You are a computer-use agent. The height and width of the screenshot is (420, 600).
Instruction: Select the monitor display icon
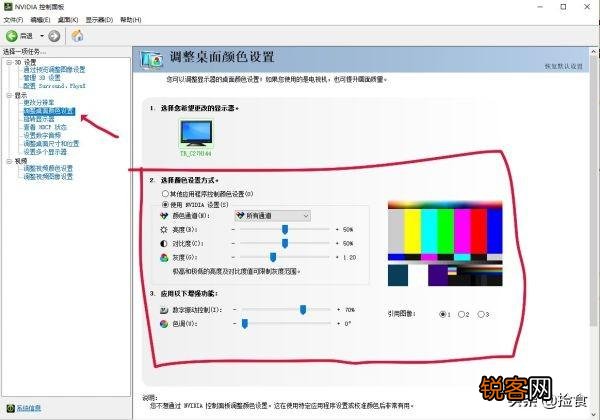tap(196, 133)
